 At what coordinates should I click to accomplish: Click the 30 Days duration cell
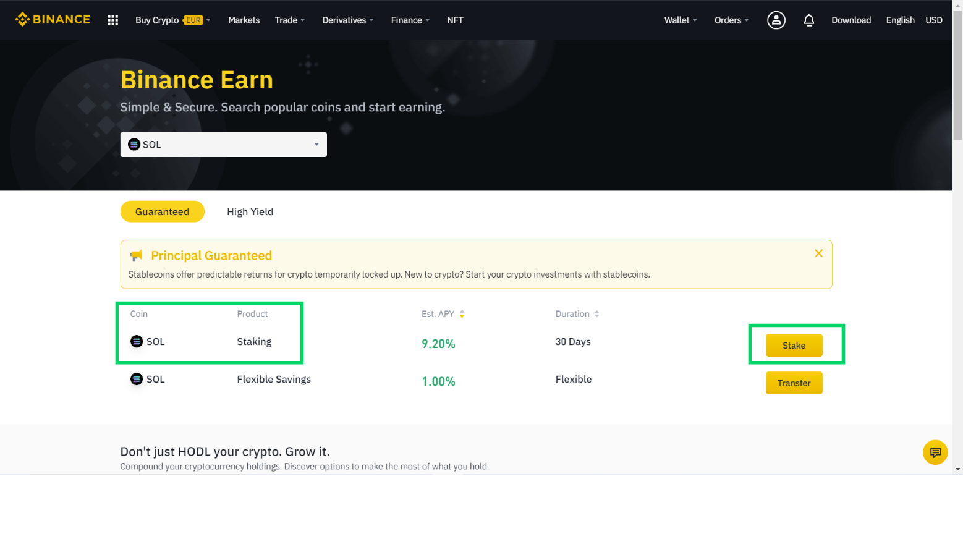point(573,342)
